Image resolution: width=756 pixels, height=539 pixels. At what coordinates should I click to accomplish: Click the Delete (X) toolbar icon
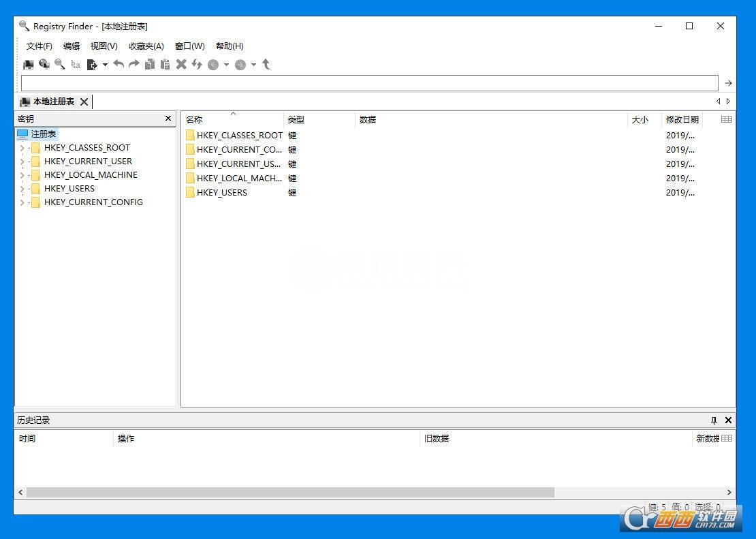tap(180, 64)
